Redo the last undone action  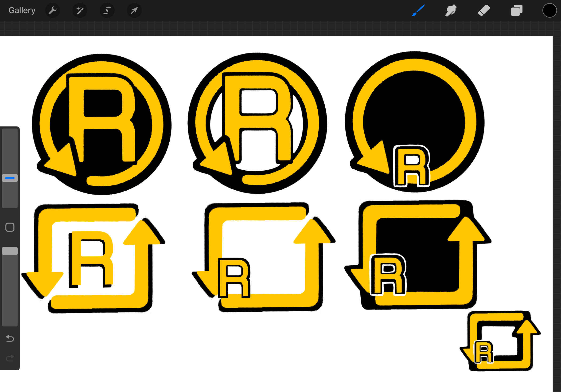coord(10,358)
